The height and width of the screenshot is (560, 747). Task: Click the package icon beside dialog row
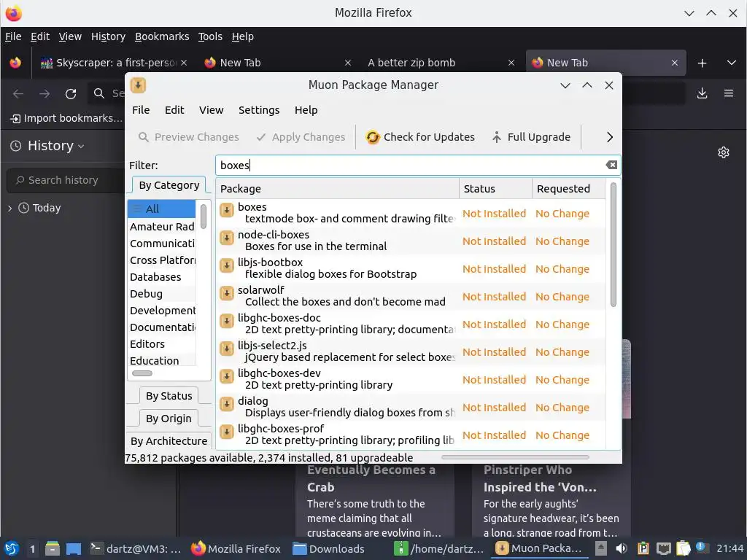pos(227,404)
